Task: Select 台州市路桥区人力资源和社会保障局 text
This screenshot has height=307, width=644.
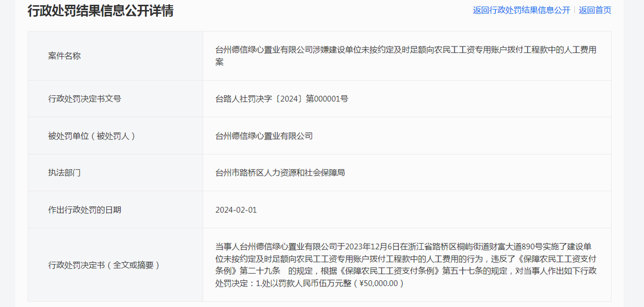Action: [280, 173]
